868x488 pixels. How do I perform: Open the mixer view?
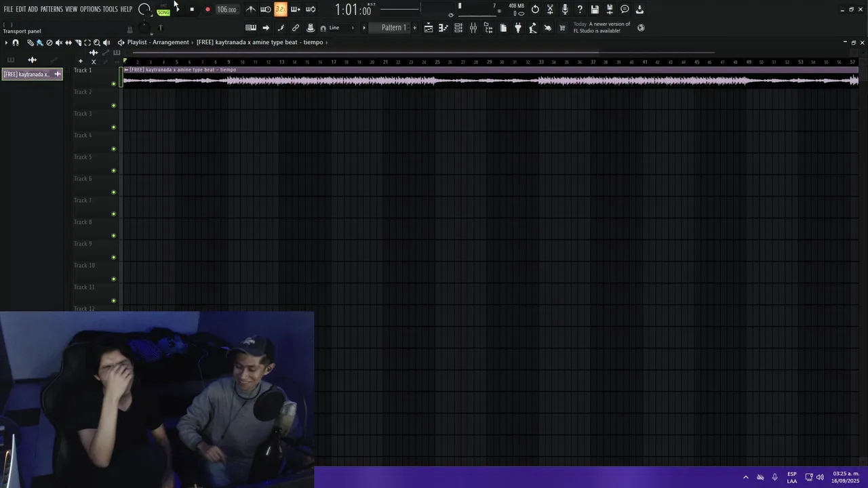coord(473,28)
